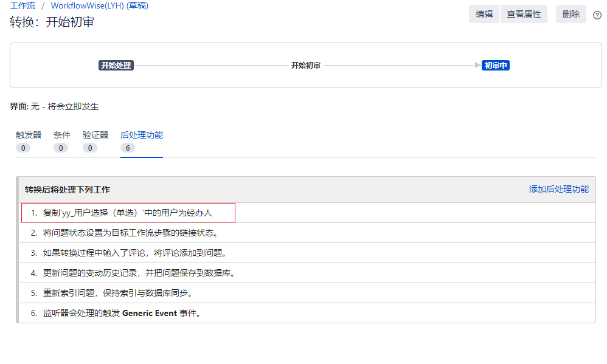
Task: Select post function 更新问题的变动历史记录
Action: coord(139,273)
